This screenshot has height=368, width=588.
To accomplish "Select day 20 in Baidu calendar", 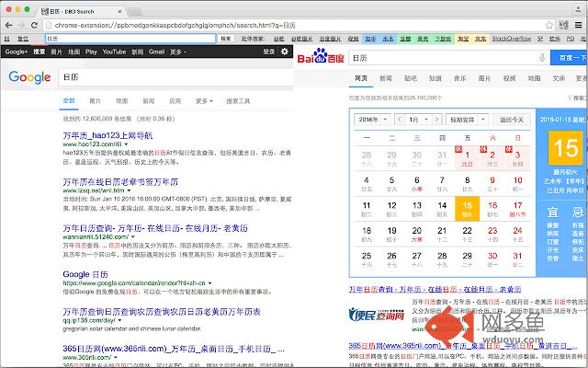I will point(417,234).
